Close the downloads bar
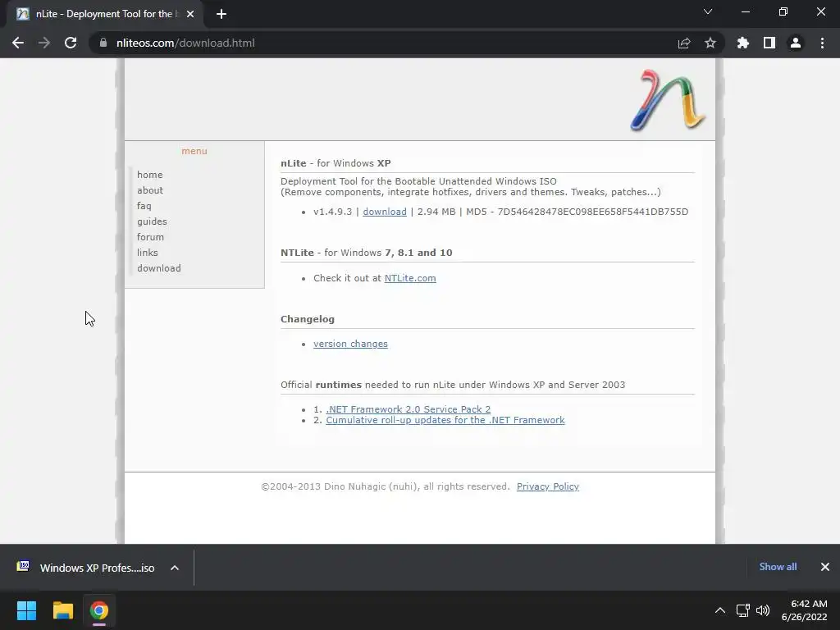The width and height of the screenshot is (840, 630). [x=825, y=567]
